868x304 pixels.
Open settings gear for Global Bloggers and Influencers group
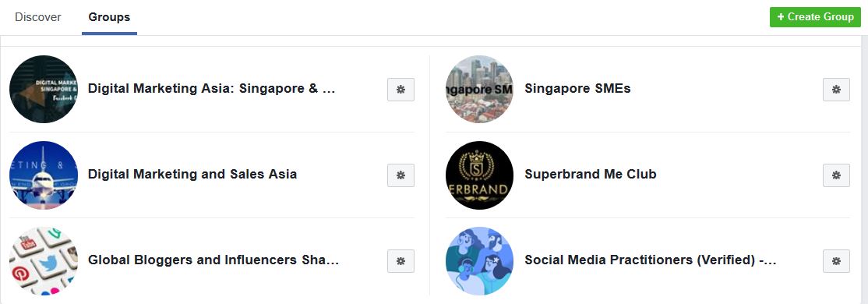400,261
